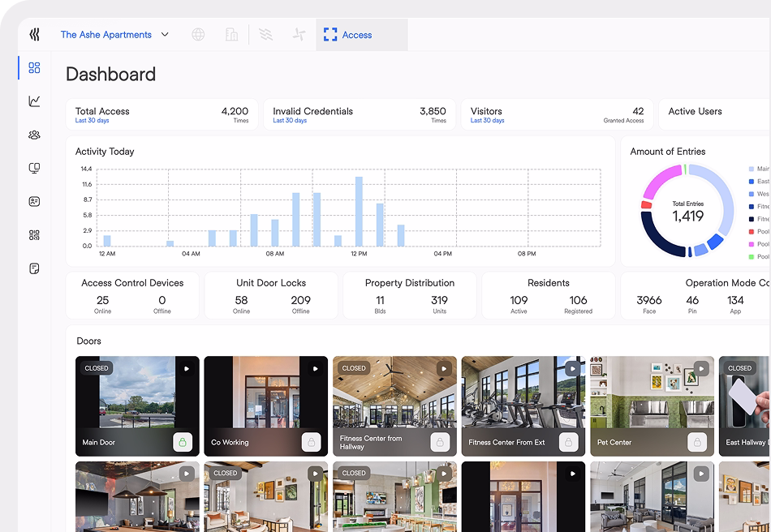Toggle the lock on Pet Center door
The width and height of the screenshot is (771, 532).
(697, 442)
